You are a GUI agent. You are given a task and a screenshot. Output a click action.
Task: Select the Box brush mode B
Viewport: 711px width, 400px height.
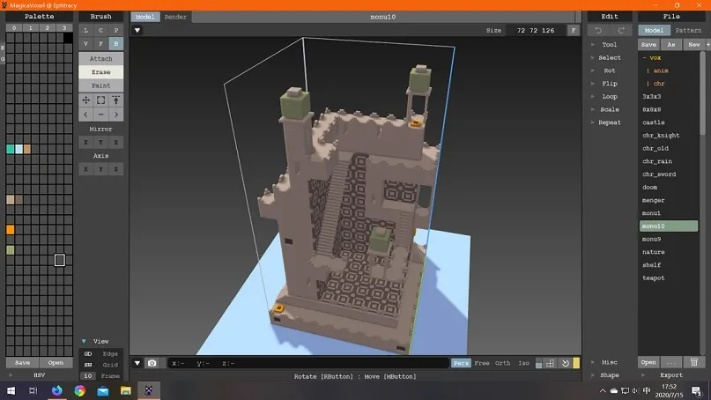(x=116, y=44)
